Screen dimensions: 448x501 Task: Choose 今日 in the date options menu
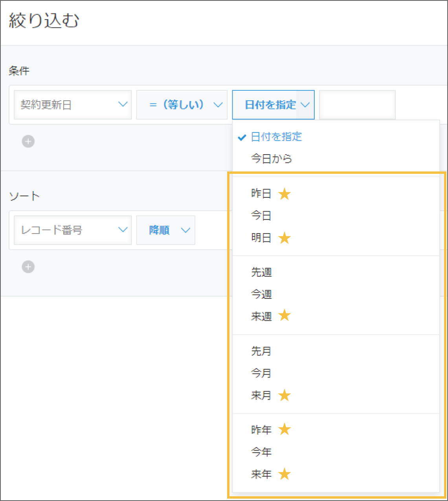click(x=261, y=216)
